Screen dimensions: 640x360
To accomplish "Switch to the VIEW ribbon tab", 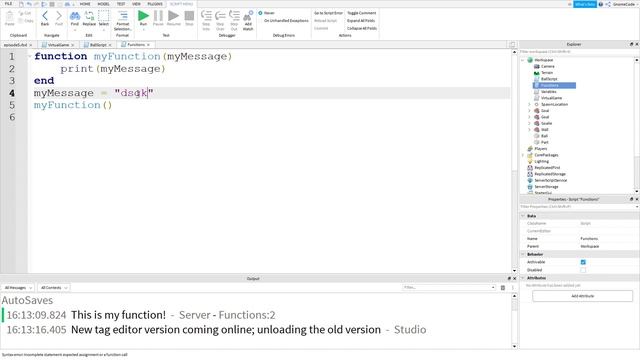I will pyautogui.click(x=136, y=4).
